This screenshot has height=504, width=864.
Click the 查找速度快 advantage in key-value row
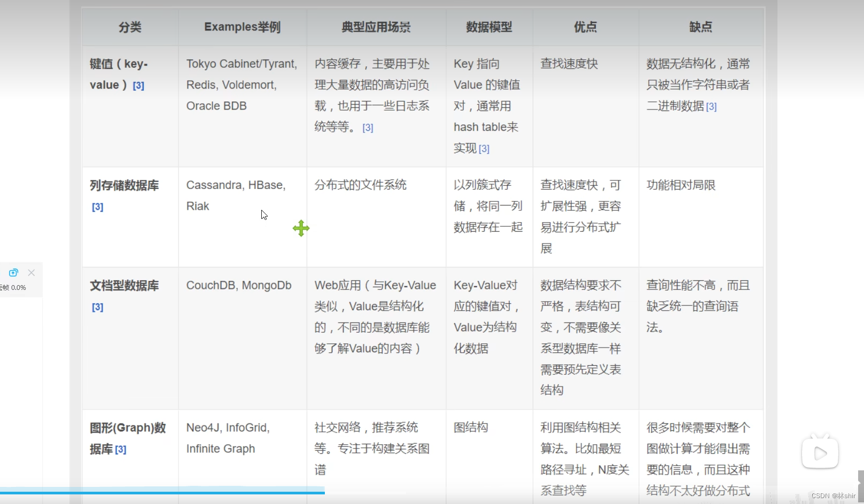point(569,64)
